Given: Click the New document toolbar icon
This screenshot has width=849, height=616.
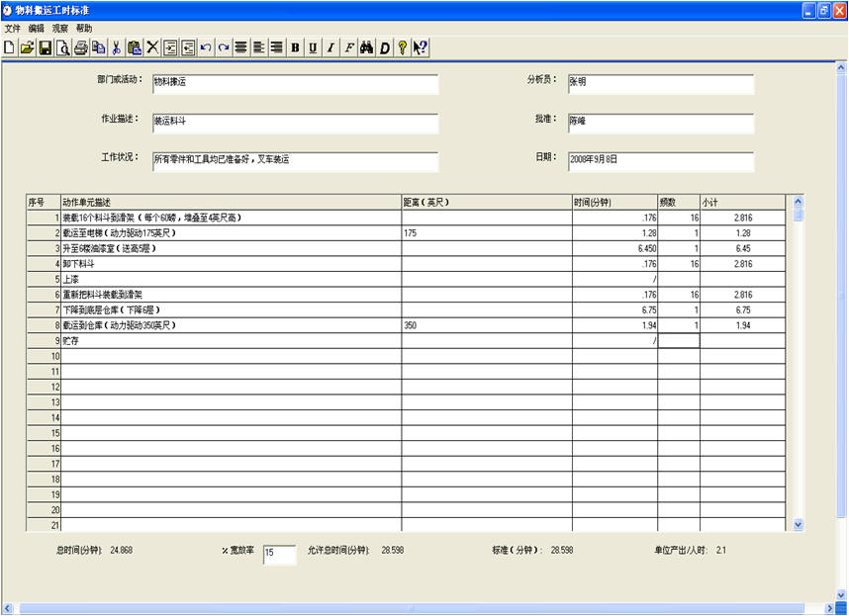Looking at the screenshot, I should [x=9, y=46].
